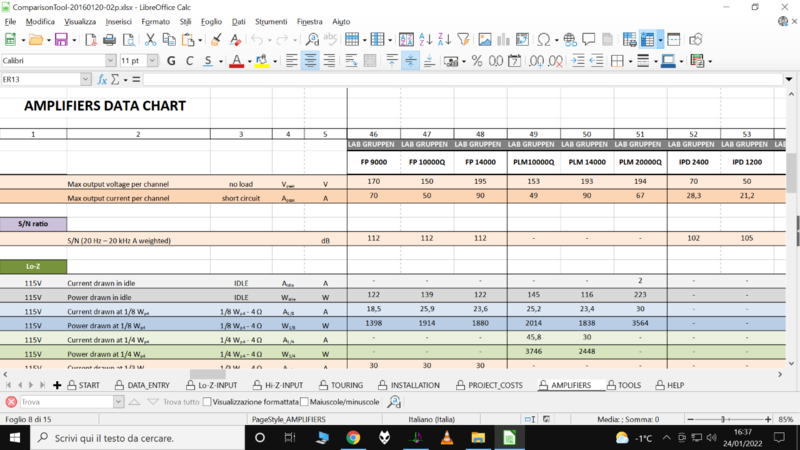Check the Maiuscole/minuscole option
800x450 pixels.
[x=305, y=402]
